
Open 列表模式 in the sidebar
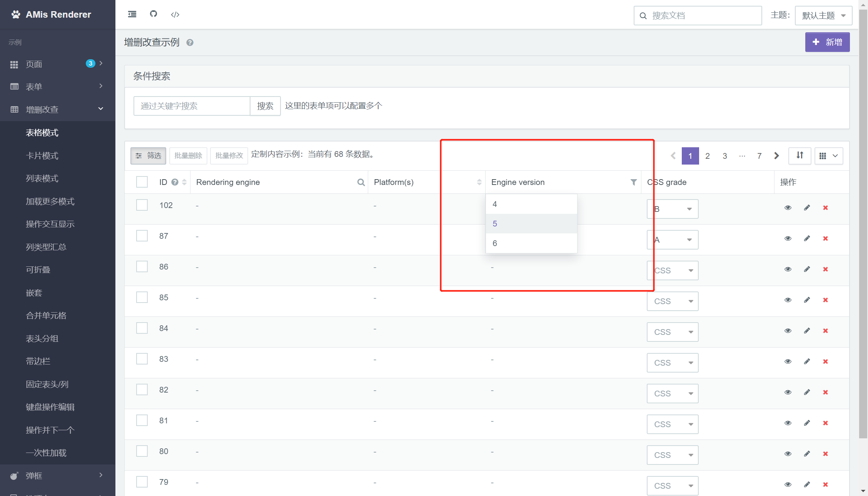42,178
